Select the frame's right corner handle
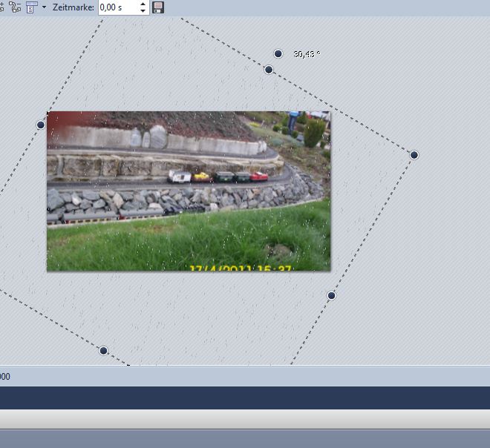The width and height of the screenshot is (490, 448). pos(414,155)
